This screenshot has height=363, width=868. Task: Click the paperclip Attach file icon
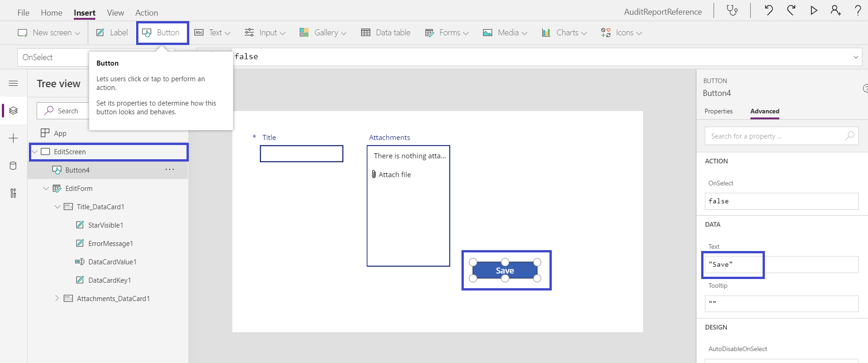[374, 174]
